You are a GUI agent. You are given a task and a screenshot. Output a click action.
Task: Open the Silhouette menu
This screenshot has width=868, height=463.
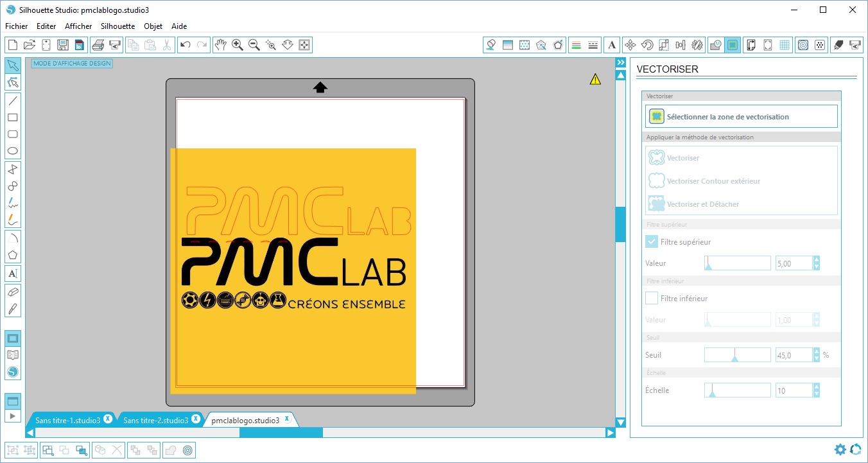(x=117, y=26)
